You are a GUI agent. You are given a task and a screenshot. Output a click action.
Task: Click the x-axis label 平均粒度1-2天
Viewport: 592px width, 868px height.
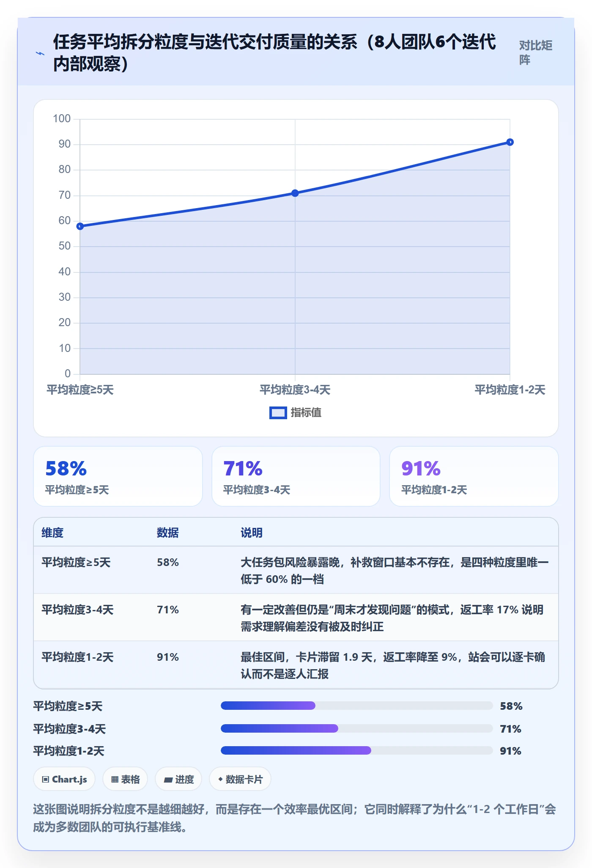(x=510, y=390)
